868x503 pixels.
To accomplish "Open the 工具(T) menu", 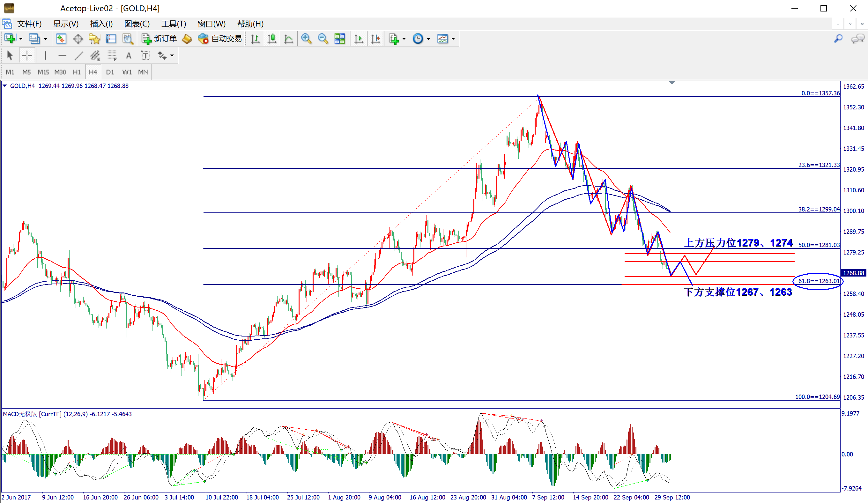I will (x=173, y=24).
